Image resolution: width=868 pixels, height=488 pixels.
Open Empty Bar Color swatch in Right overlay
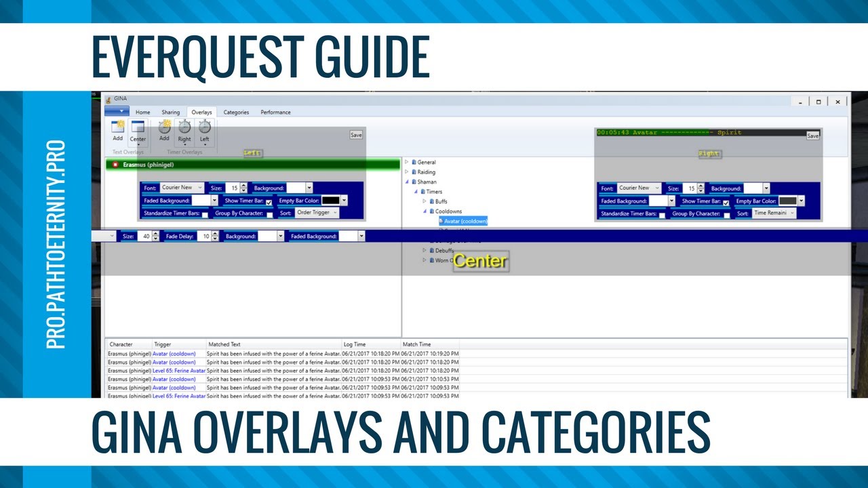[x=791, y=201]
